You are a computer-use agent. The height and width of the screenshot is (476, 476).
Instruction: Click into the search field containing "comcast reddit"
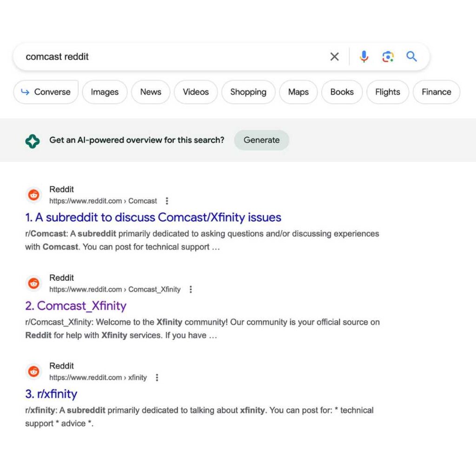pyautogui.click(x=172, y=57)
